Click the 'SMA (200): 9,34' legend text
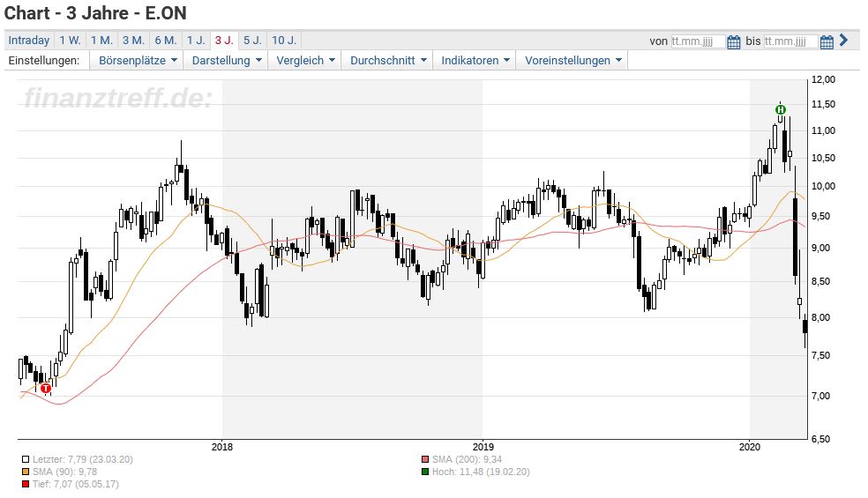868x498 pixels. [x=467, y=459]
